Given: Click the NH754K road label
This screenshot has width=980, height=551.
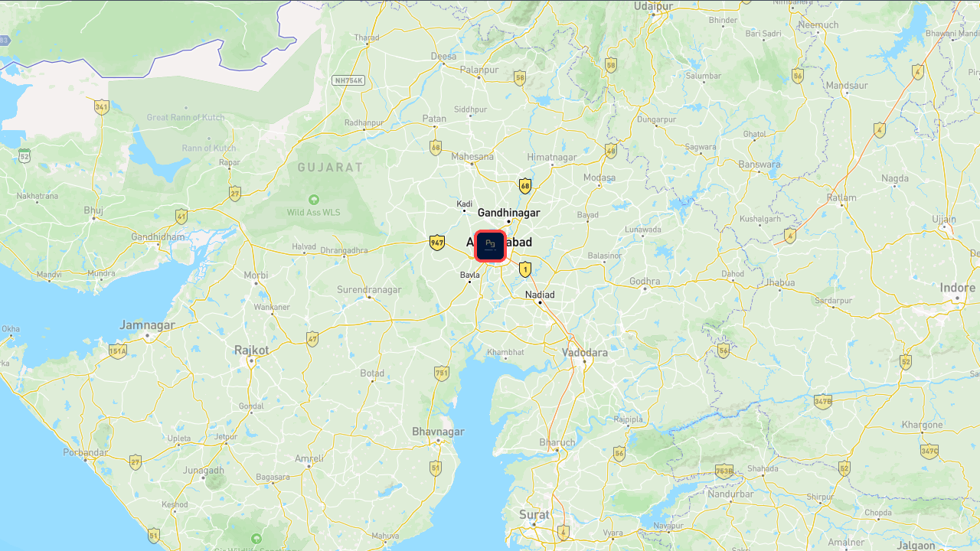Looking at the screenshot, I should (x=349, y=80).
